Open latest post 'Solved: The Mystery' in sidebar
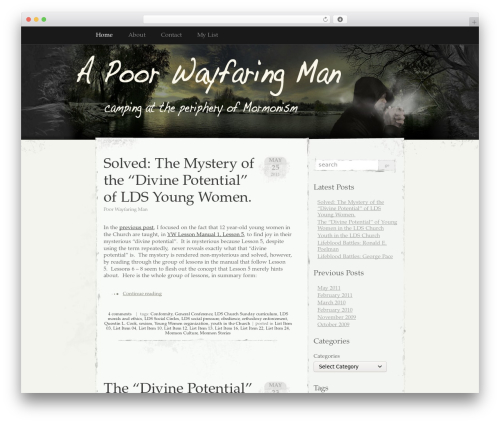Image resolution: width=500 pixels, height=423 pixels. click(350, 208)
